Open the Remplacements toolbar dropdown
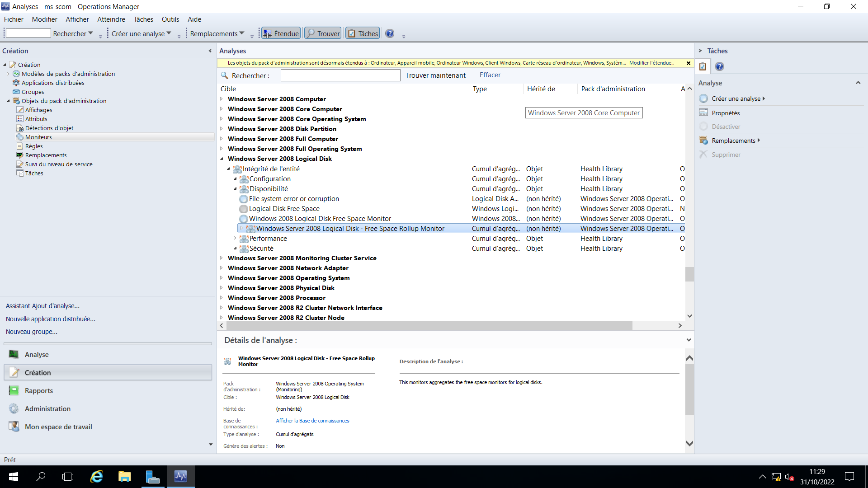This screenshot has width=868, height=488. pos(217,33)
